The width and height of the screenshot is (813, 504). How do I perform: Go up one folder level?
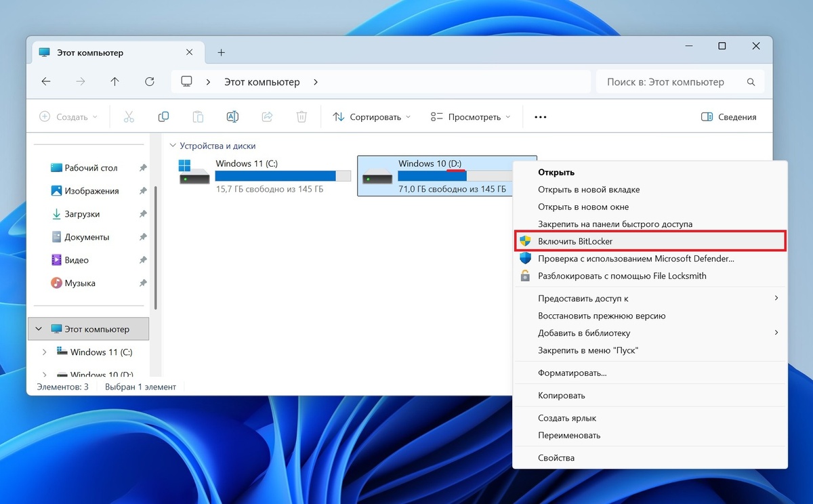[x=115, y=82]
